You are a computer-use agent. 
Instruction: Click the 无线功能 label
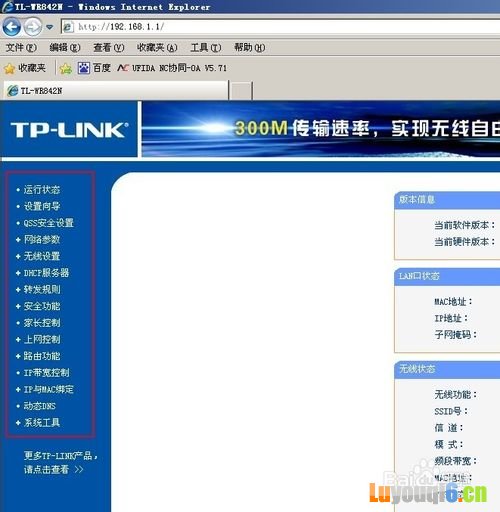455,395
